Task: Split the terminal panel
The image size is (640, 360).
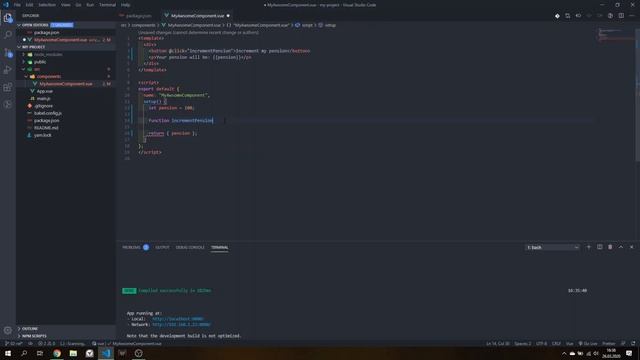Action: [x=600, y=247]
